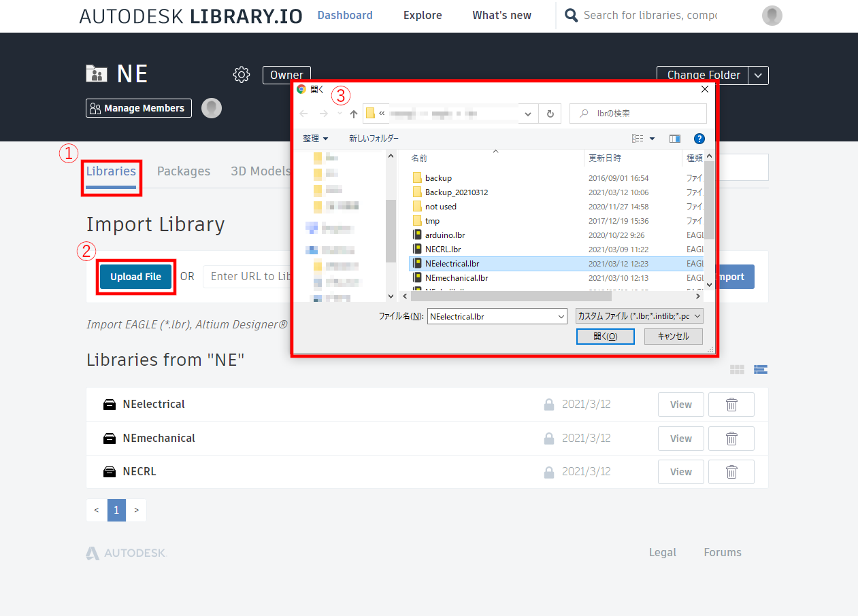Create 新しいフォルダー in file dialog
Viewport: 858px width, 616px height.
[x=374, y=139]
